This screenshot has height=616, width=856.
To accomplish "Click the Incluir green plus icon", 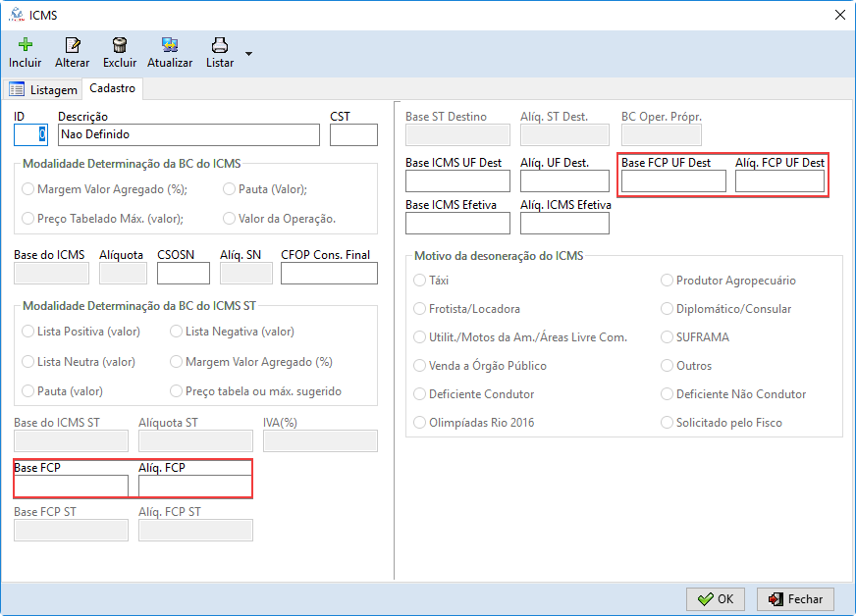I will (x=26, y=45).
